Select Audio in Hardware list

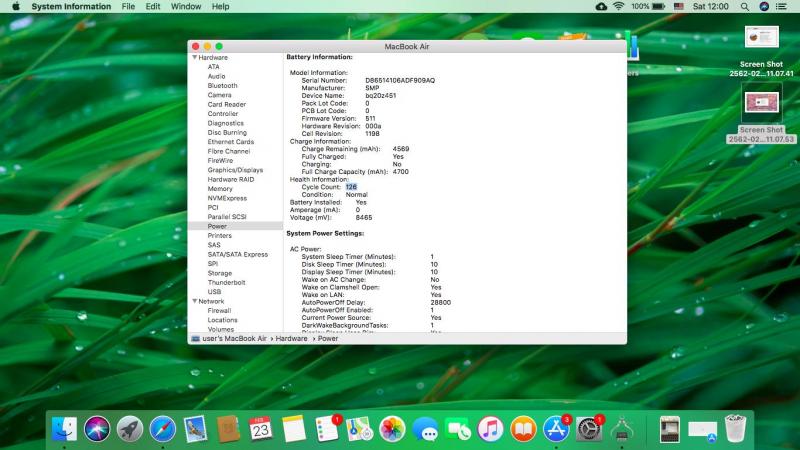pyautogui.click(x=216, y=77)
